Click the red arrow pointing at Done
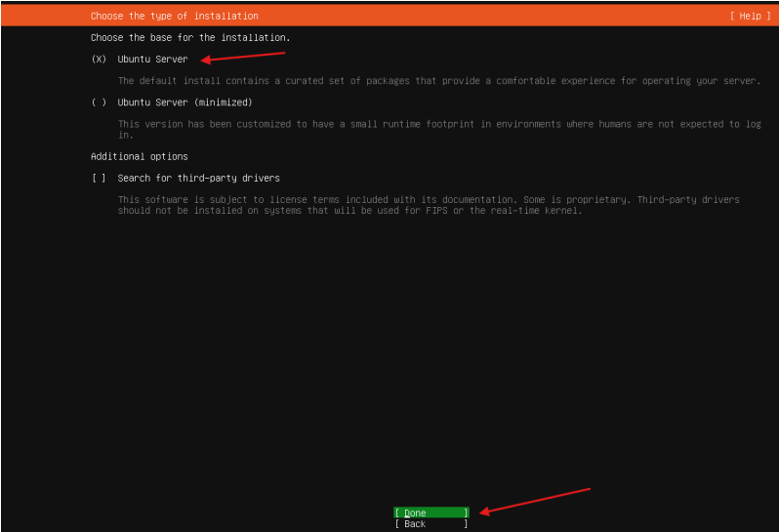Image resolution: width=779 pixels, height=532 pixels. coord(537,499)
